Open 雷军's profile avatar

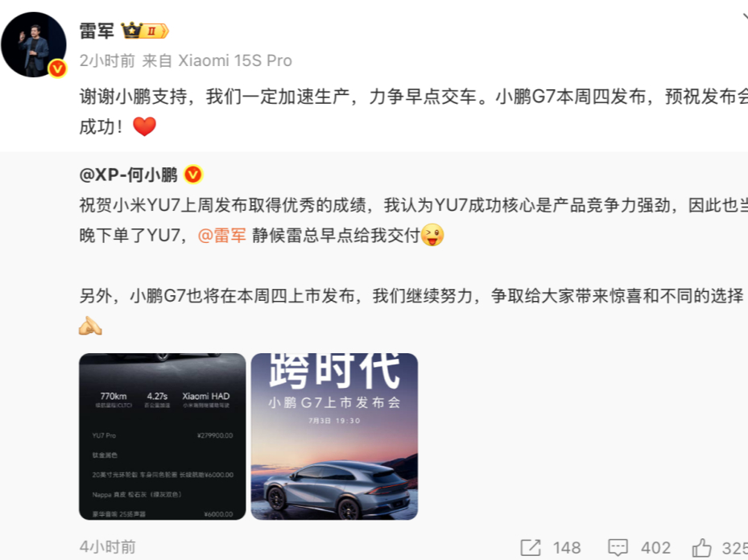pyautogui.click(x=33, y=44)
